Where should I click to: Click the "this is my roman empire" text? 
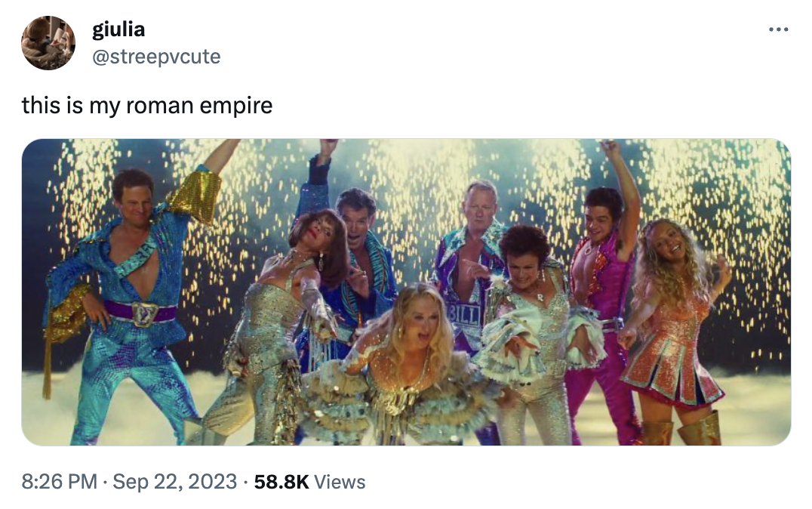coord(147,105)
